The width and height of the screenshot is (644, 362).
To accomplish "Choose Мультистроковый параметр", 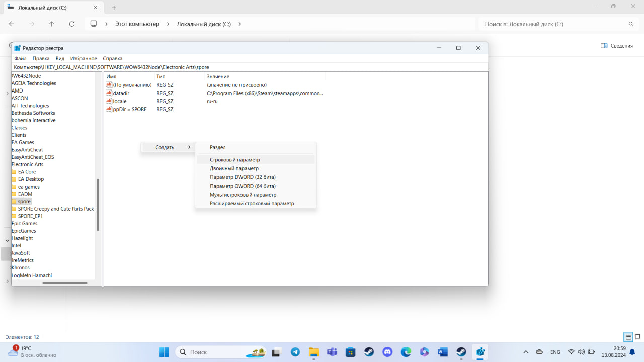I will 256,195.
